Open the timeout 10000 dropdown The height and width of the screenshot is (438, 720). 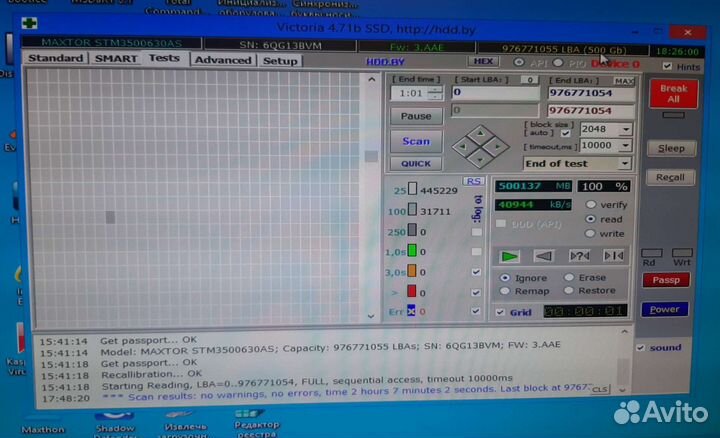[x=626, y=146]
